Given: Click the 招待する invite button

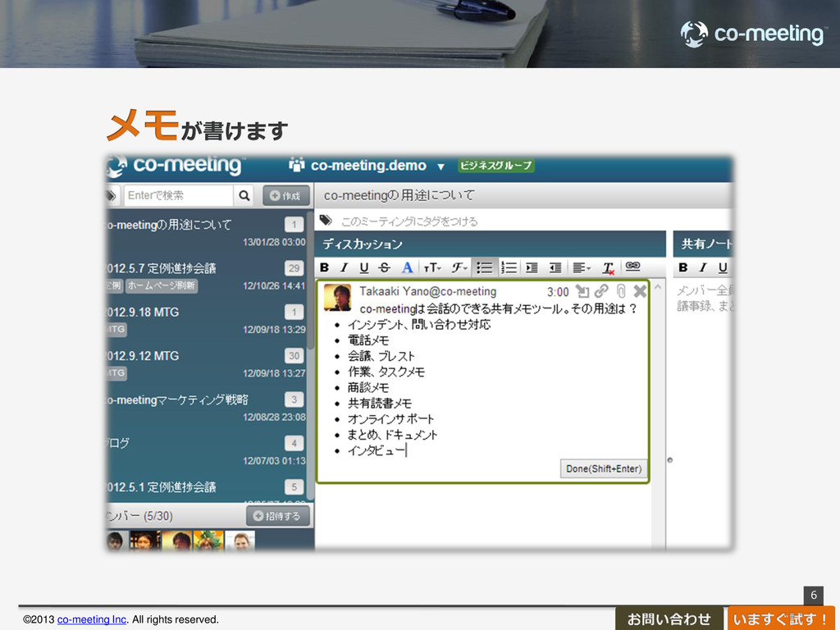Looking at the screenshot, I should [x=278, y=516].
